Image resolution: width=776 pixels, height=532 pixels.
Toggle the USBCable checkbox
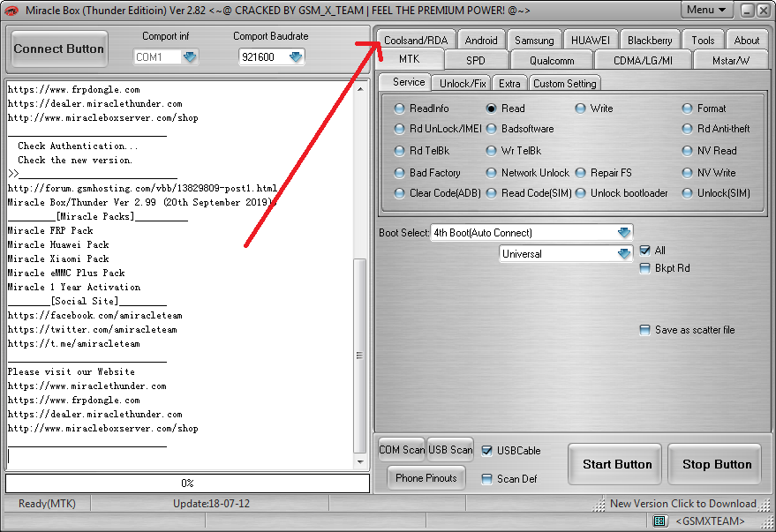click(x=487, y=451)
